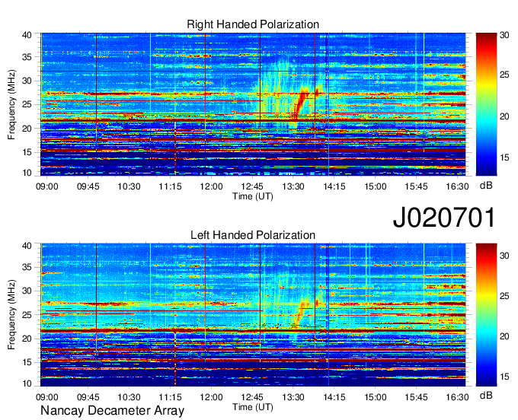Click the 15:45 tick under Right Handed plot
Image resolution: width=518 pixels, height=420 pixels.
(416, 186)
